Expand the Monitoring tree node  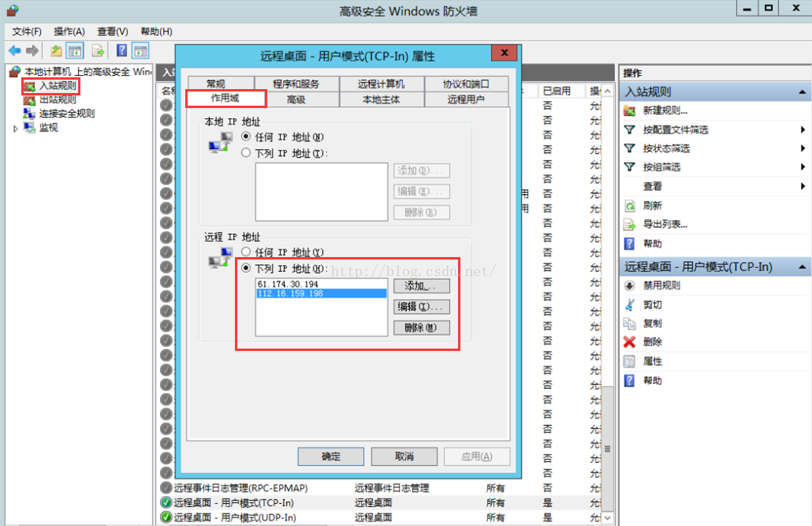point(16,129)
